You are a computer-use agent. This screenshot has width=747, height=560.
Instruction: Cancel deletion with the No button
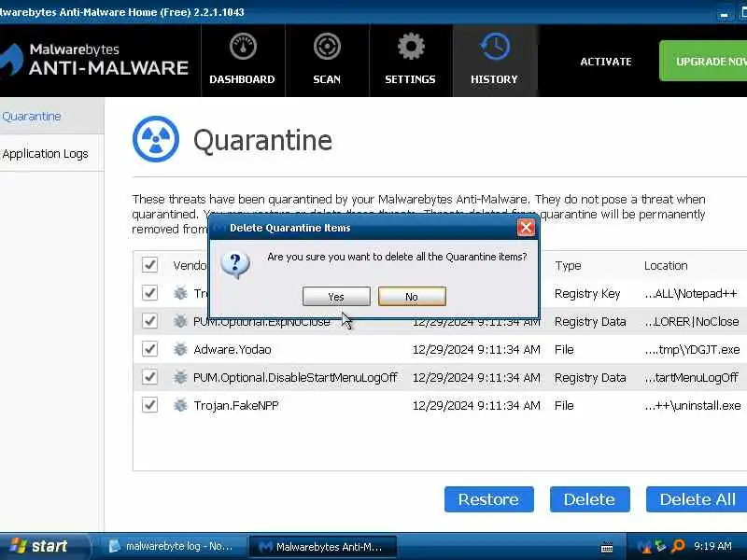coord(412,296)
